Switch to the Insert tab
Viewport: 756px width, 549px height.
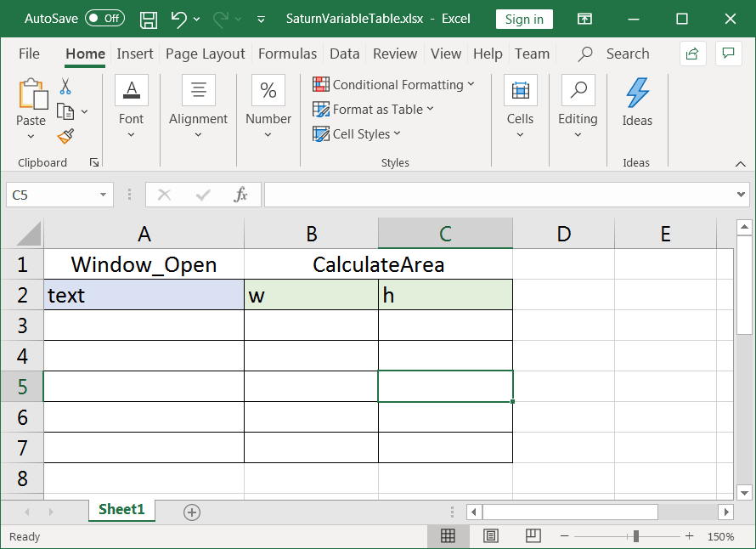point(134,54)
